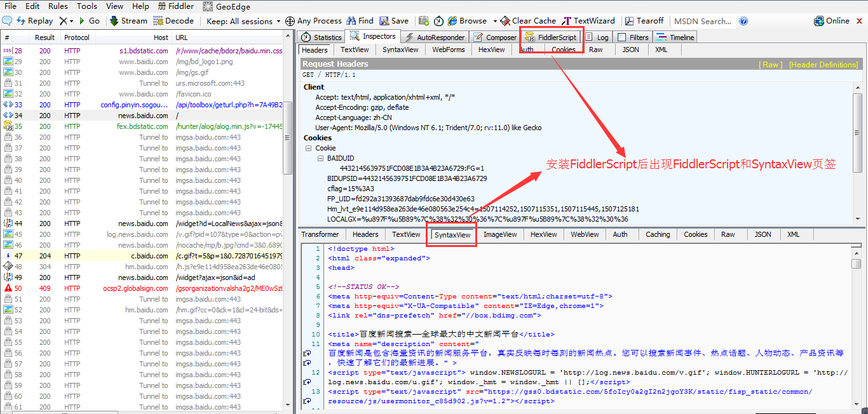Open the Filters tab
Screen dimensions: 868x414
point(634,37)
